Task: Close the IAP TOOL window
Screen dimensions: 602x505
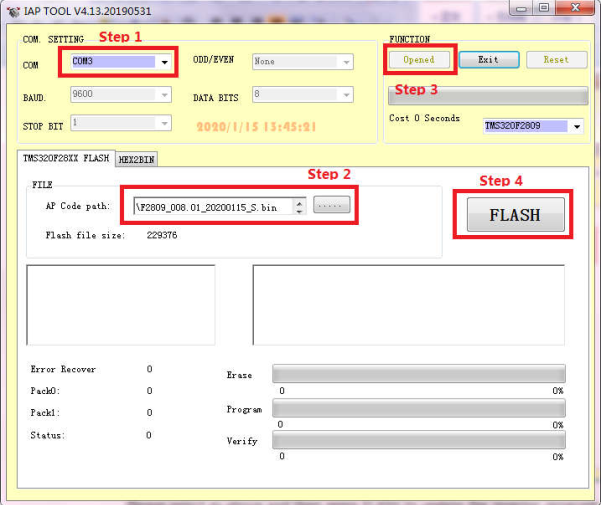Action: click(575, 8)
